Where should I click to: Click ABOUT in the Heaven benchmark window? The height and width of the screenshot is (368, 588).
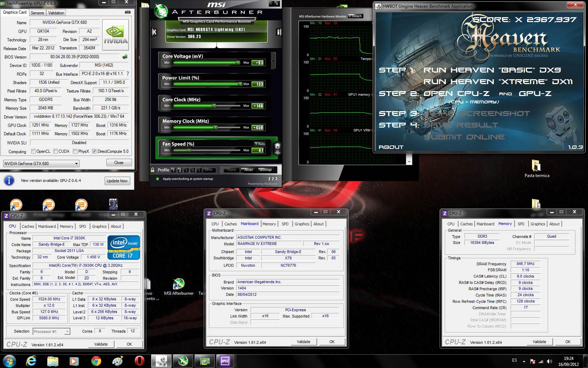[391, 147]
